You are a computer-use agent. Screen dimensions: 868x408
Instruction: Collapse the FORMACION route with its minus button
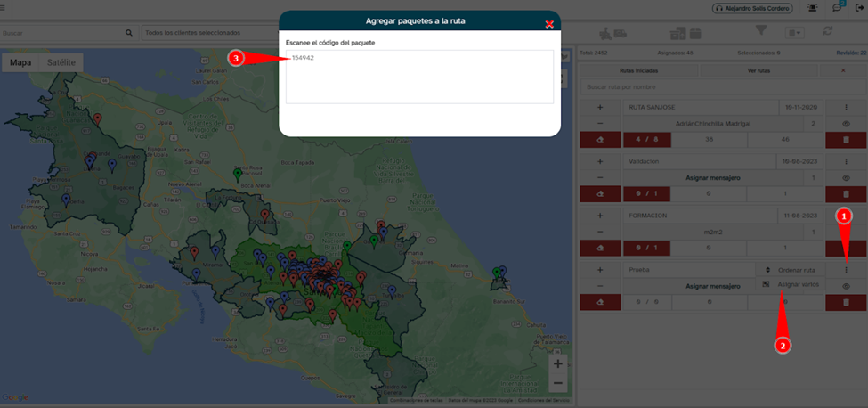(600, 233)
